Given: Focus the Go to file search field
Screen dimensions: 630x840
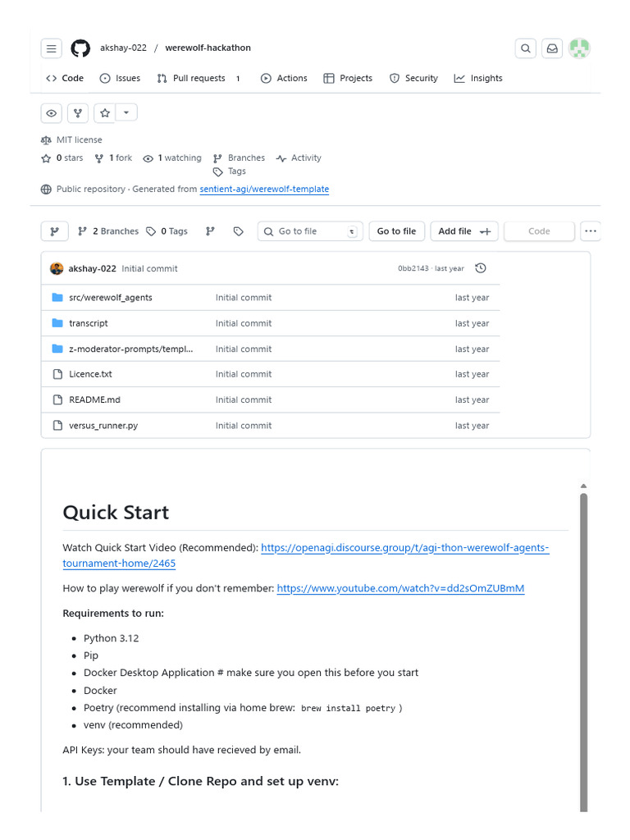Looking at the screenshot, I should click(x=310, y=231).
